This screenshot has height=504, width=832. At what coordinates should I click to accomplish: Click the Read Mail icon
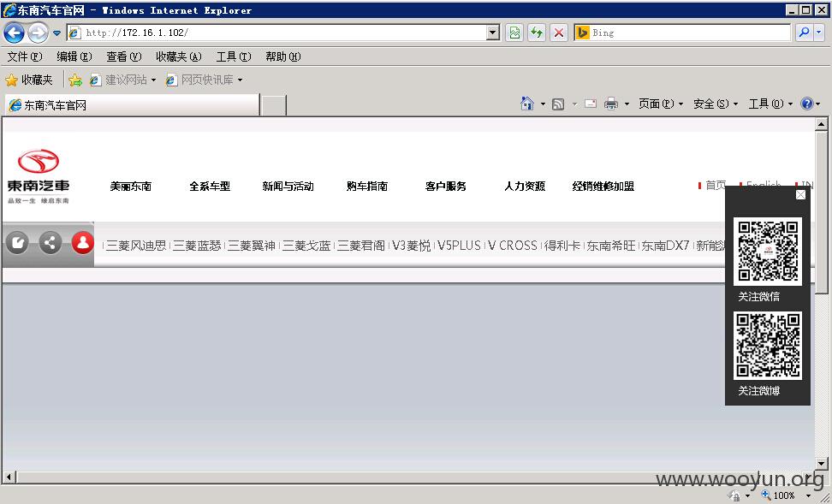coord(591,104)
